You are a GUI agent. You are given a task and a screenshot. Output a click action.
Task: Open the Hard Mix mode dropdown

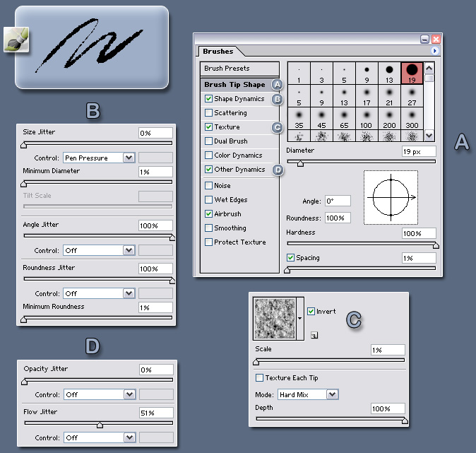(x=332, y=394)
